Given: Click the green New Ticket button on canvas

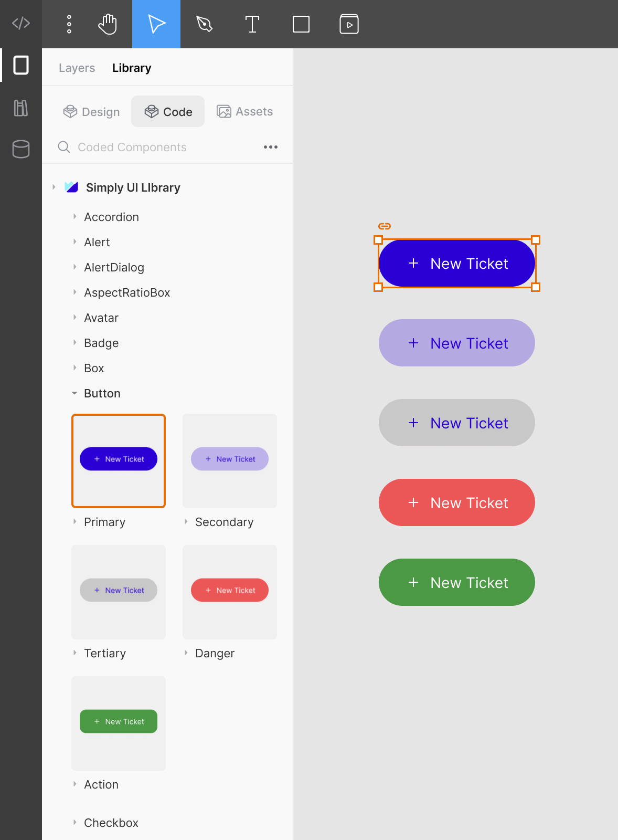Looking at the screenshot, I should [457, 582].
